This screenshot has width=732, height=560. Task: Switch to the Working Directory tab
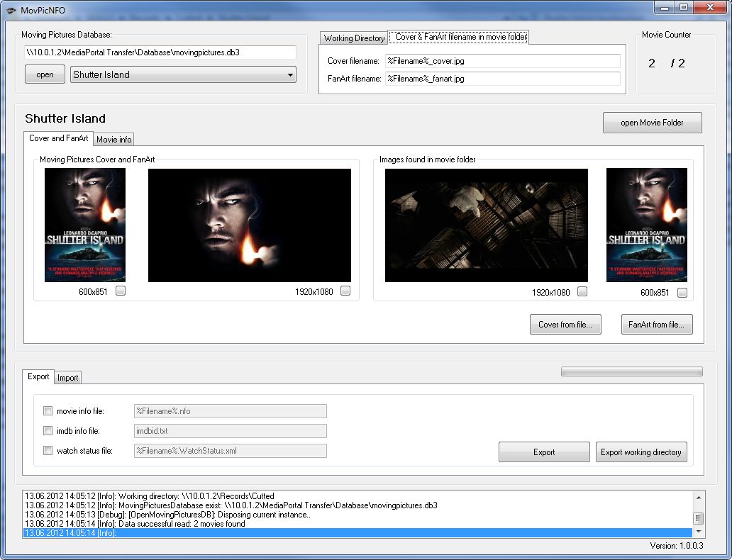[x=354, y=38]
